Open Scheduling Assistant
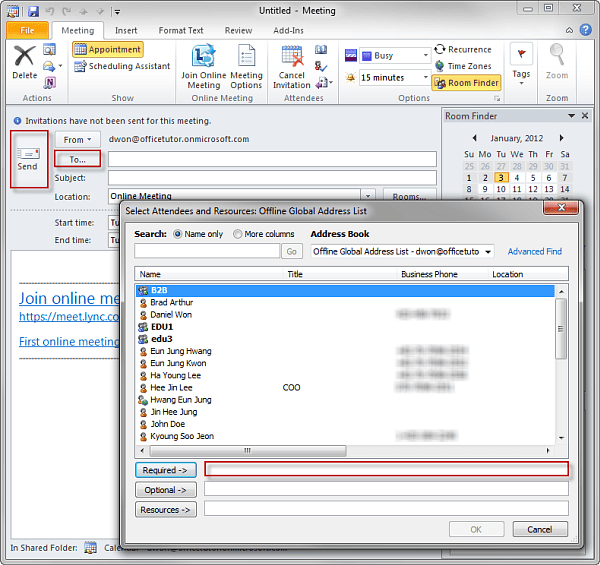Screen dimensions: 600x565 (122, 66)
